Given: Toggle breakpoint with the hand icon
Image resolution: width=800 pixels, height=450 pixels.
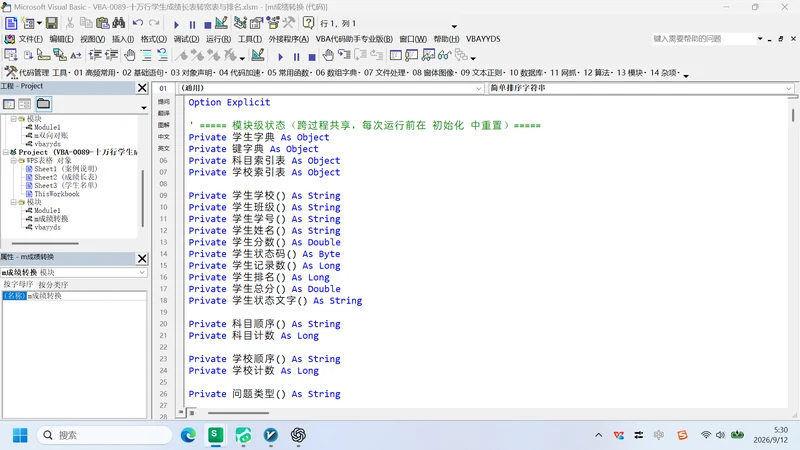Looking at the screenshot, I should pos(130,55).
